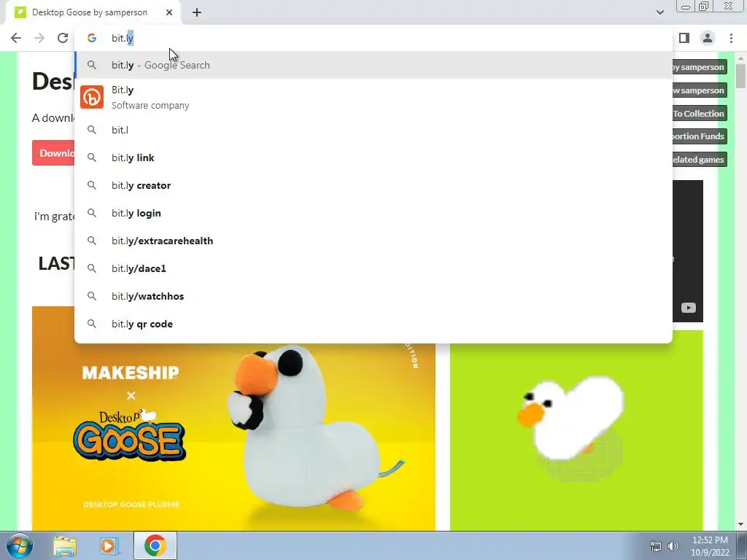
Task: Click magnifier icon beside 'bit.ly login'
Action: coord(91,213)
